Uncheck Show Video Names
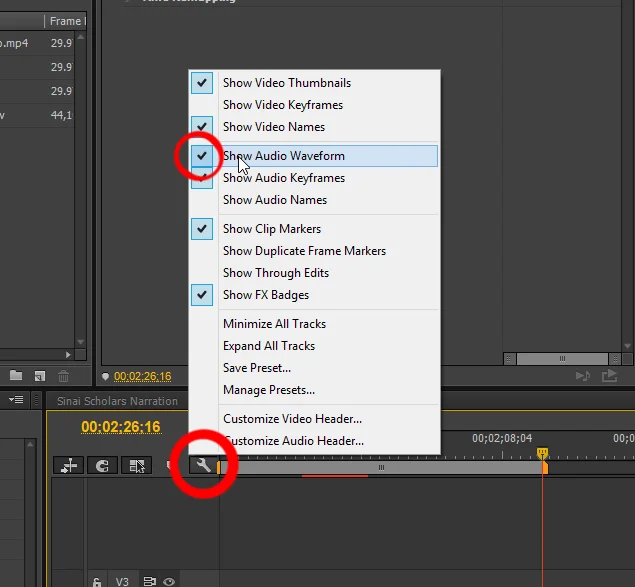 (202, 127)
